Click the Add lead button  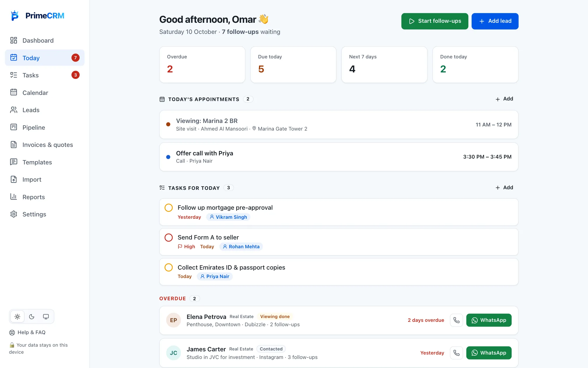coord(495,21)
